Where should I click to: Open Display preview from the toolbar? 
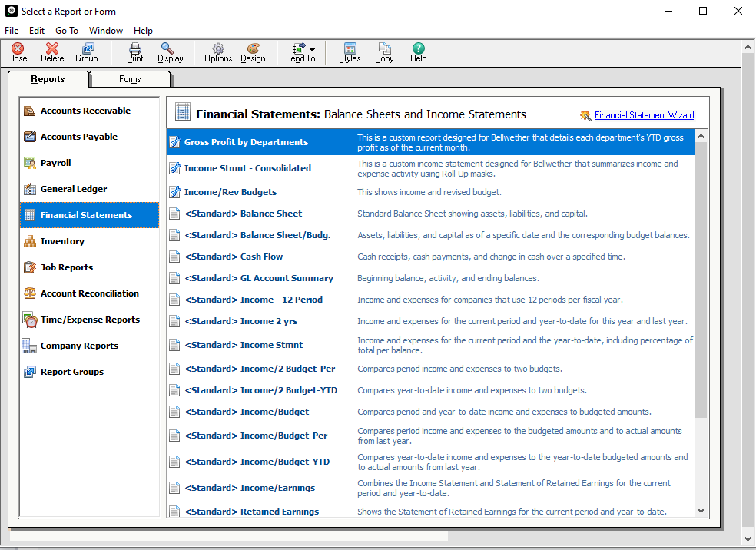(x=170, y=49)
